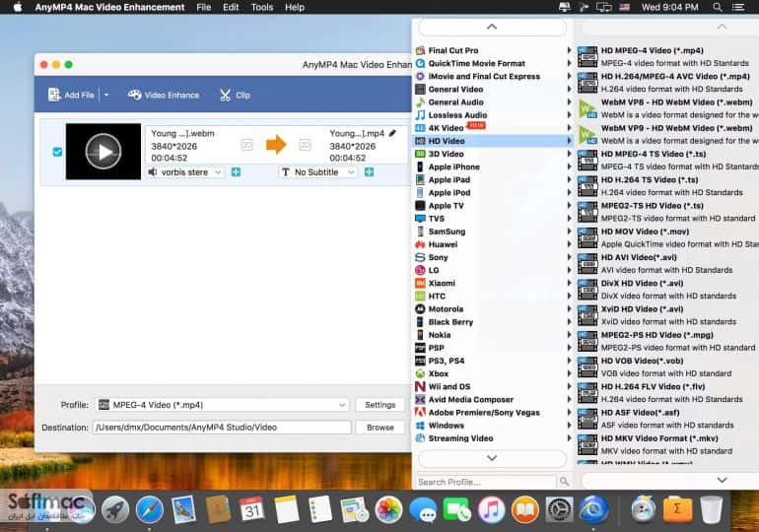Screen dimensions: 759x532
Task: Play the Young webm video thumbnail
Action: (x=103, y=152)
